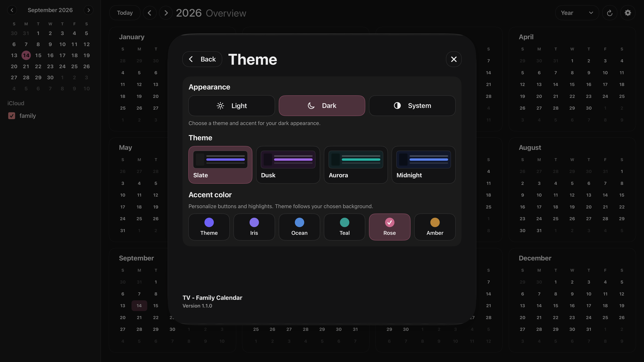The height and width of the screenshot is (362, 644).
Task: Select day 15 in April year card
Action: pos(572,84)
